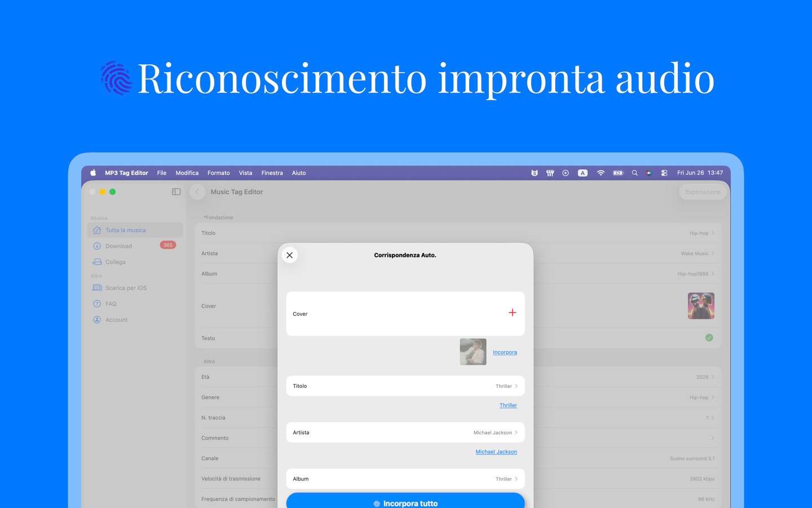The width and height of the screenshot is (812, 508).
Task: Click the Michael Jackson suggestion link
Action: click(496, 452)
